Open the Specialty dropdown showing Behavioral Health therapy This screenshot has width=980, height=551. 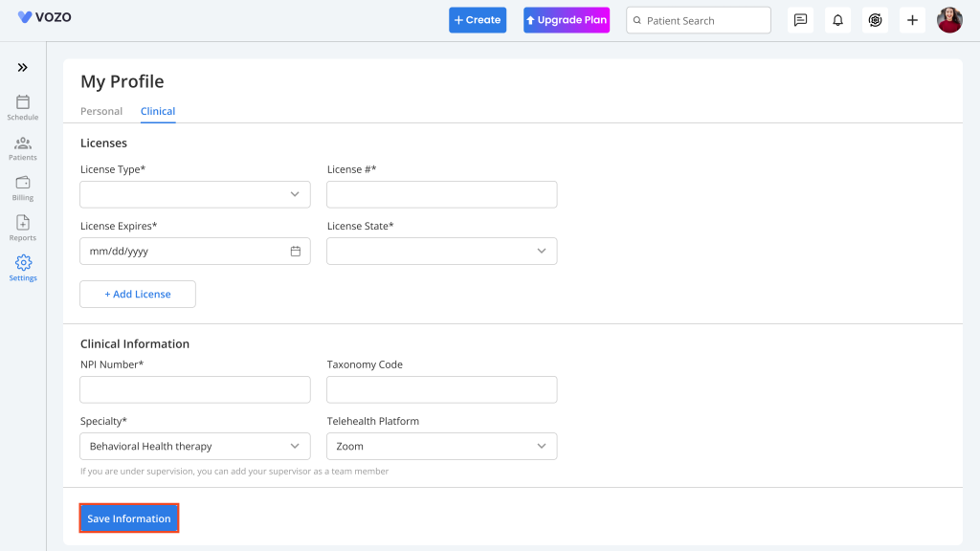pyautogui.click(x=195, y=446)
